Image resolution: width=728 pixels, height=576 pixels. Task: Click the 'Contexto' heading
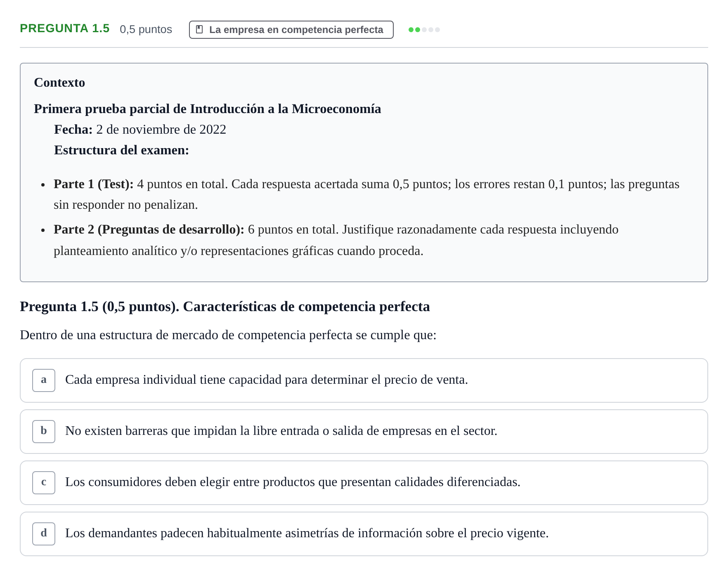pyautogui.click(x=59, y=83)
